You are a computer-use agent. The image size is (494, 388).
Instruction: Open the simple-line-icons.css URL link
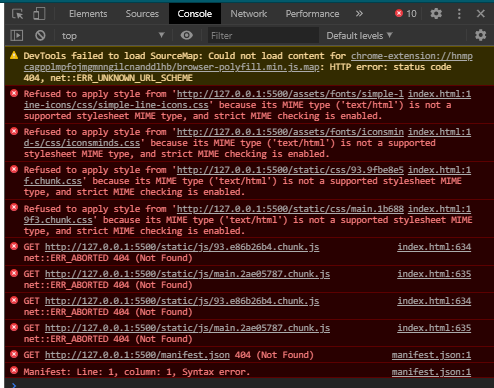click(x=213, y=99)
